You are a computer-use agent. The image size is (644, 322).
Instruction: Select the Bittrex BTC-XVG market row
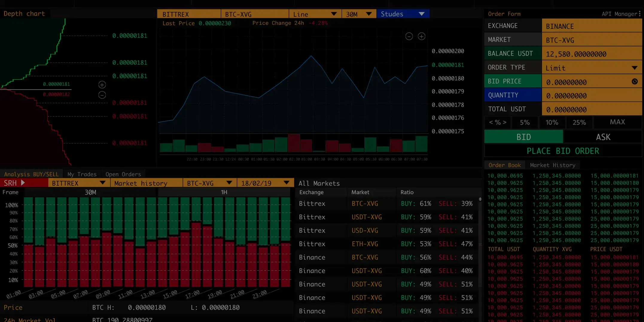click(386, 203)
